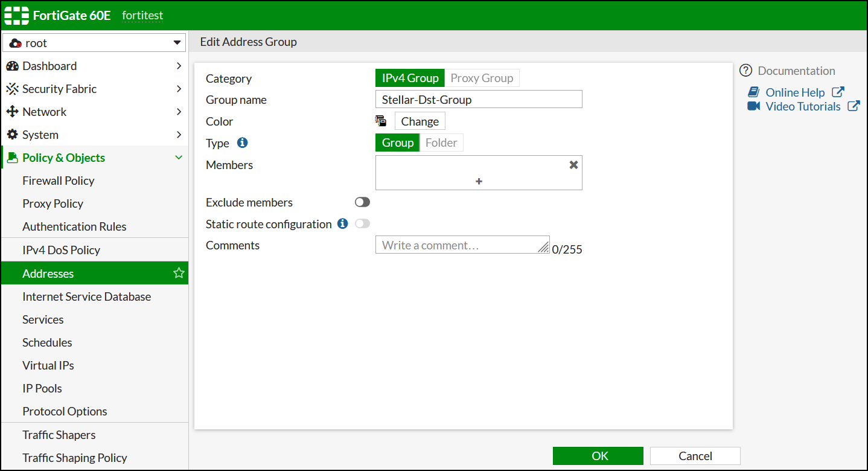This screenshot has height=471, width=868.
Task: Add a member with the plus icon
Action: tap(479, 181)
